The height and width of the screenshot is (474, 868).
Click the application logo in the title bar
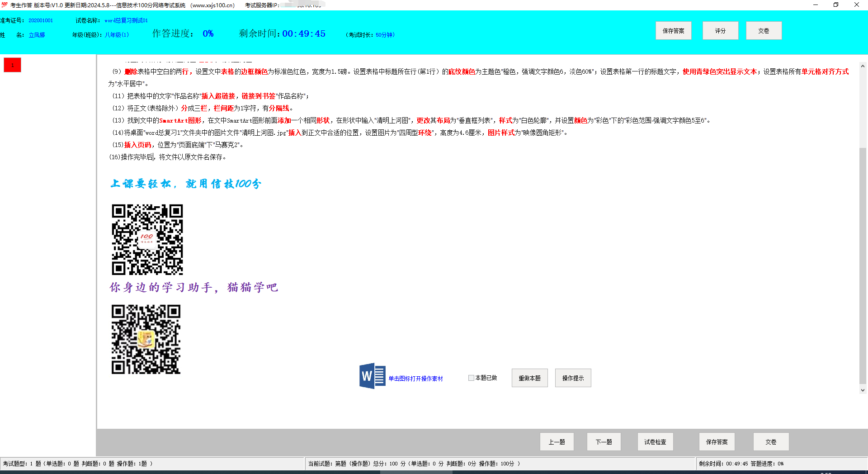pos(5,5)
